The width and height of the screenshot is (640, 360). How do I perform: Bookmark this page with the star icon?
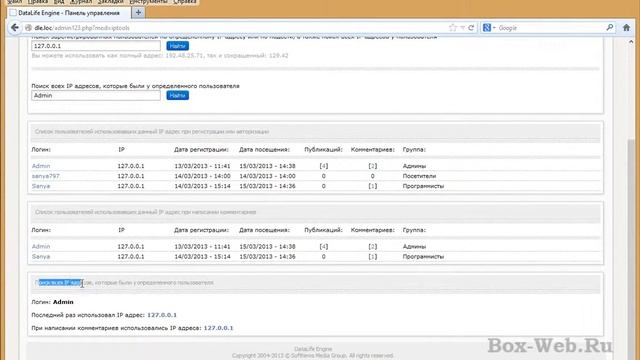453,28
